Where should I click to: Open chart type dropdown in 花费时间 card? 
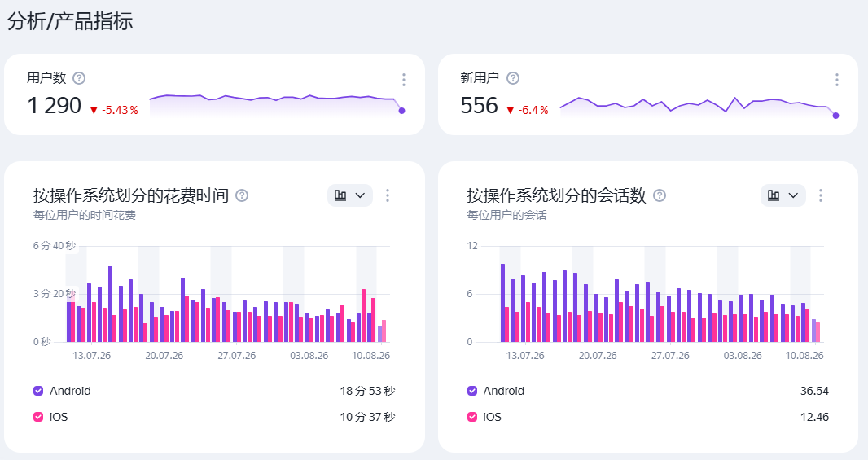click(350, 195)
